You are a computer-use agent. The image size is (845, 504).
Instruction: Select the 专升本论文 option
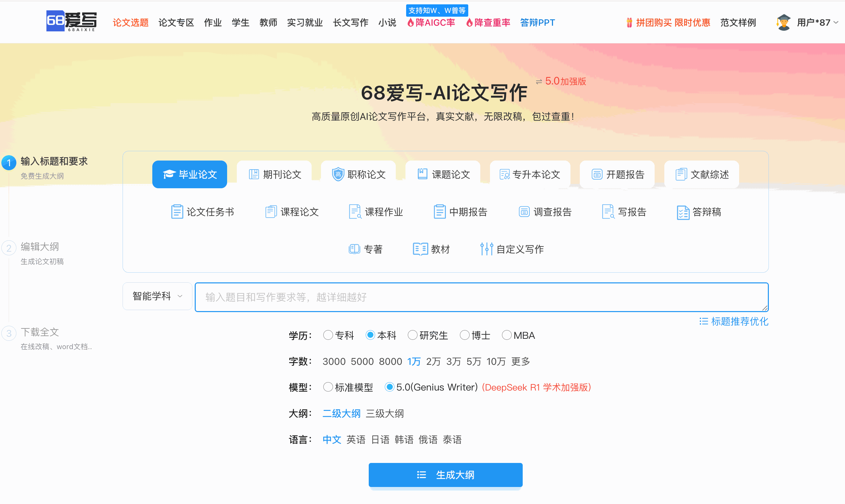pos(530,174)
